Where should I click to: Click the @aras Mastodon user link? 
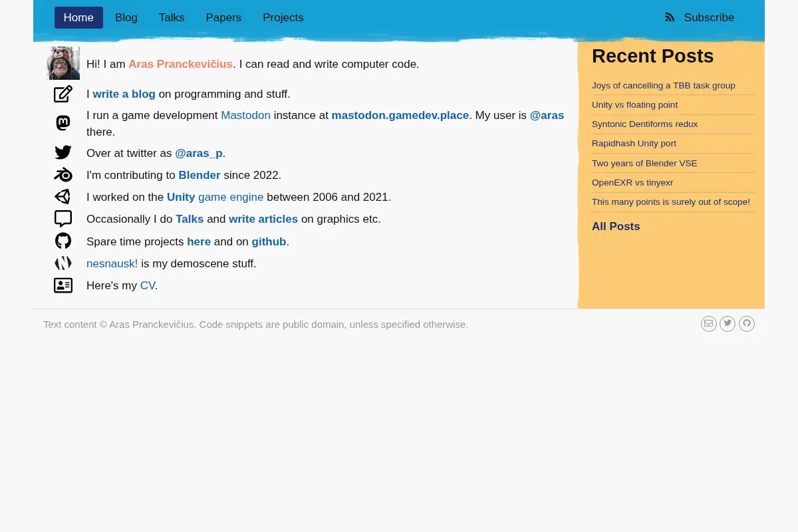pos(547,116)
